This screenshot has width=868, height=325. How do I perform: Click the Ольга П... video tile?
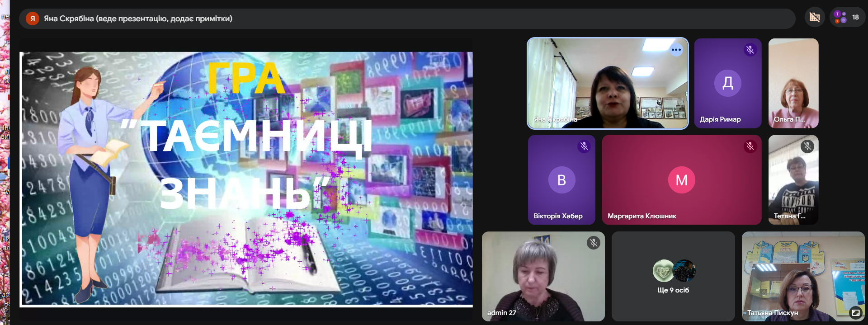(793, 83)
